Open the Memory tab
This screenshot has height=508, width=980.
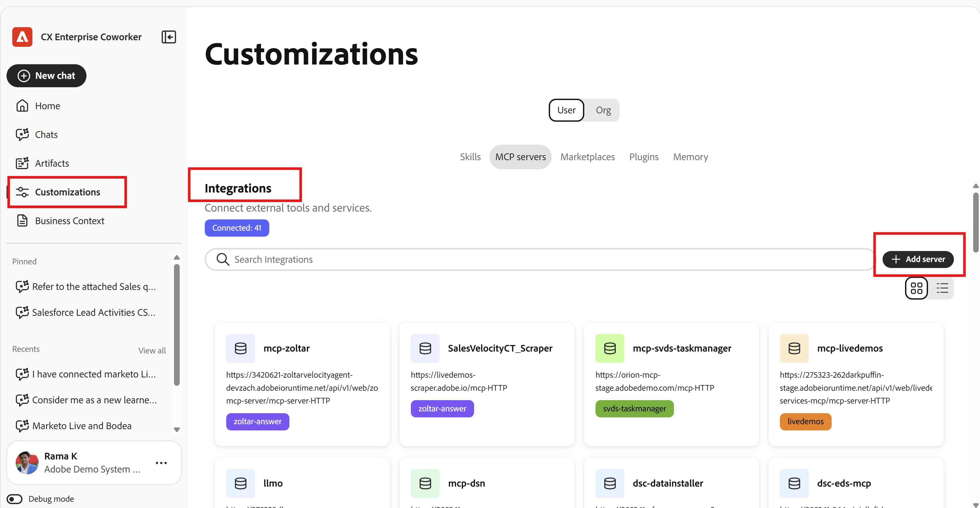point(691,157)
